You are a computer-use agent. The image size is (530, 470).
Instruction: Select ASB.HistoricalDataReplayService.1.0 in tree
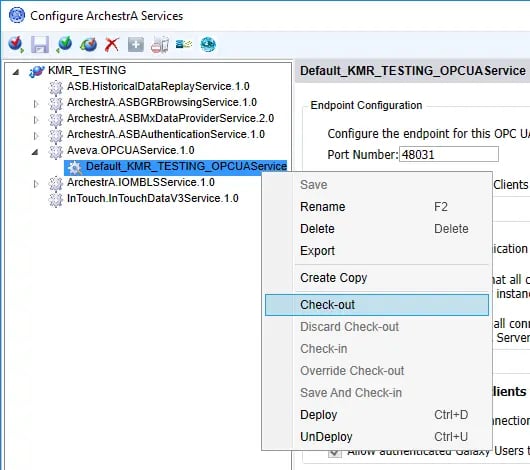[158, 86]
